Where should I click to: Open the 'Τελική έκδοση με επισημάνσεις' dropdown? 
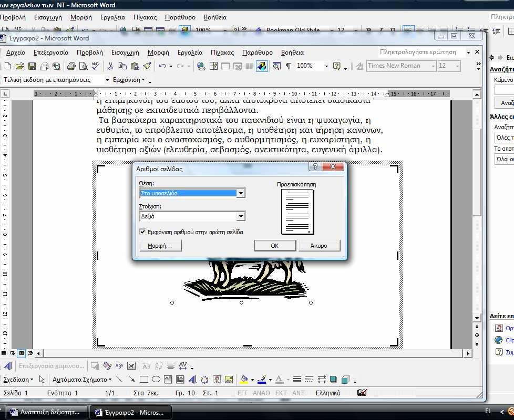tap(107, 80)
